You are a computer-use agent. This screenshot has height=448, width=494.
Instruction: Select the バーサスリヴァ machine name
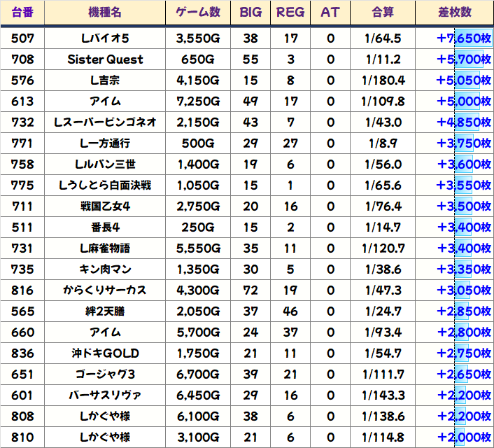(x=105, y=395)
